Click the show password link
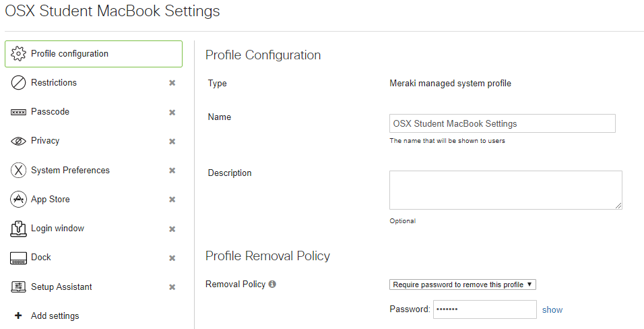Image resolution: width=644 pixels, height=329 pixels. tap(552, 310)
